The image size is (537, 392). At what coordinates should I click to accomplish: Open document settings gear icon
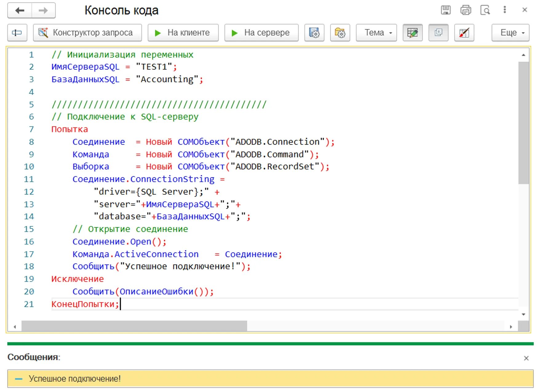click(314, 33)
